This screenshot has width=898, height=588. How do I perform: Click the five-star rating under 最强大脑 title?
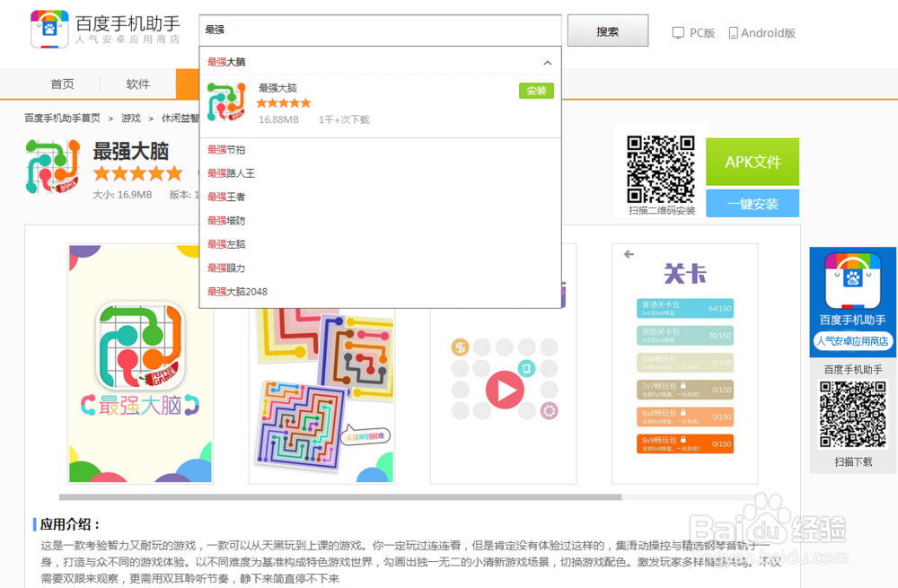coord(138,173)
